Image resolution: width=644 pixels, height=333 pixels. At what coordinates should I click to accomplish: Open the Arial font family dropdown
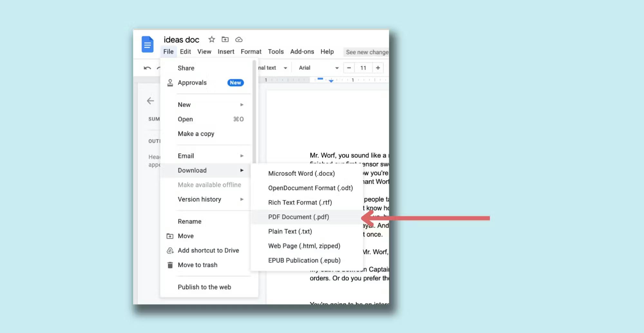tap(337, 68)
